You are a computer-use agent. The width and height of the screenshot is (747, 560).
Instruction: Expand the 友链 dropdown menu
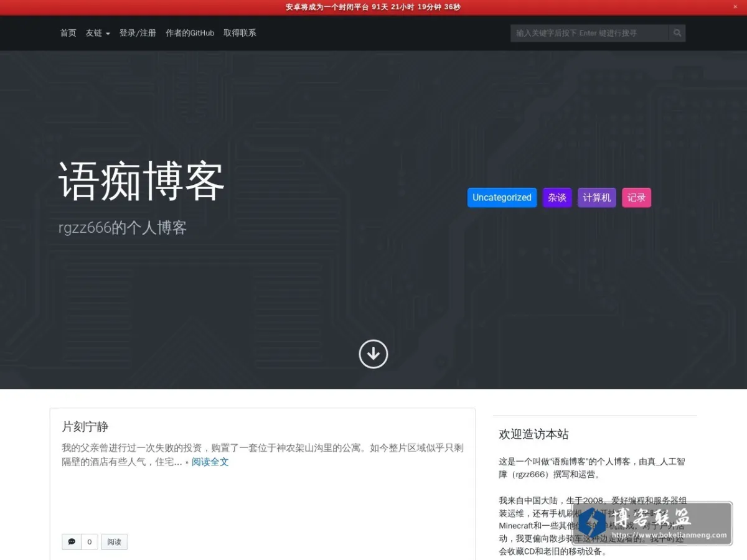tap(98, 33)
